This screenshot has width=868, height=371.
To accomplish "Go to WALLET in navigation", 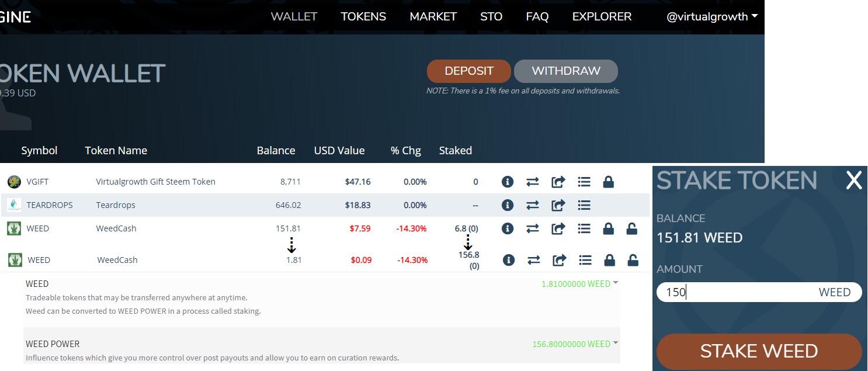I will coord(294,16).
